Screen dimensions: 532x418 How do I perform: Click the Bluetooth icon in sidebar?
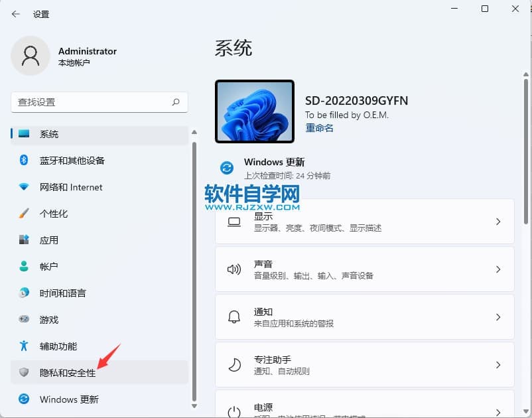click(x=24, y=161)
